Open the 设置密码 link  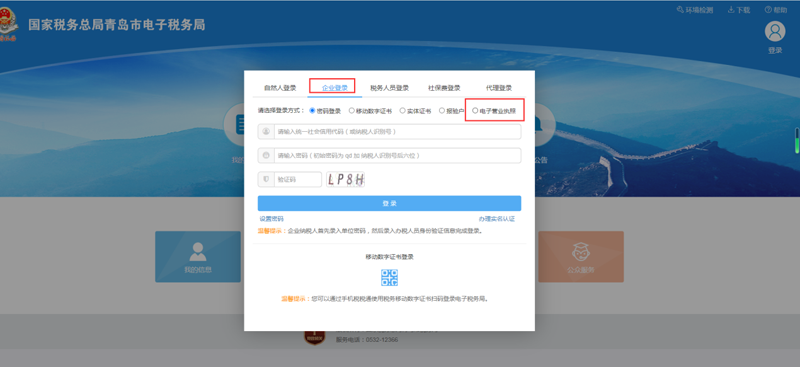[271, 219]
